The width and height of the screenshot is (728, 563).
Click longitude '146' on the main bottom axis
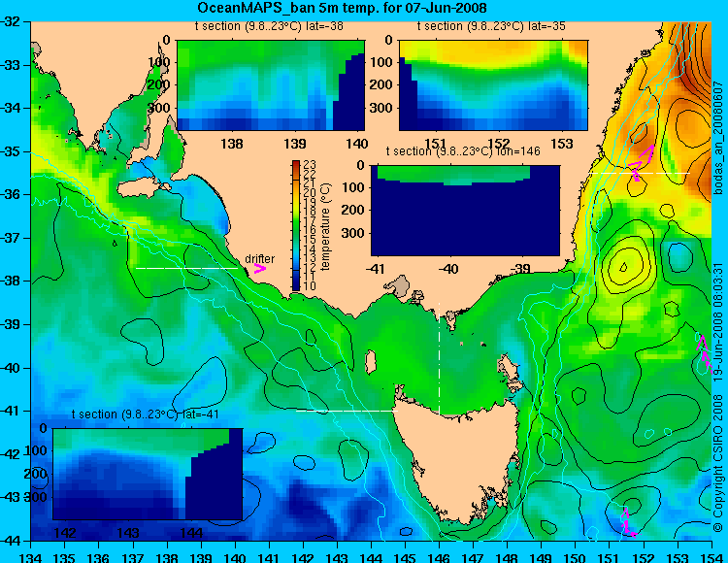click(x=439, y=557)
